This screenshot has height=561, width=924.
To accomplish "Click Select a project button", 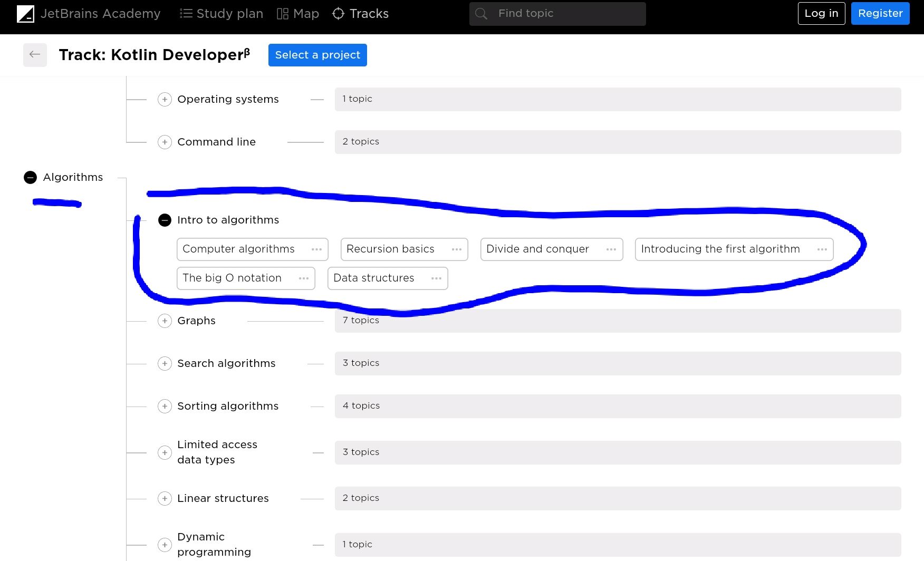I will 317,55.
